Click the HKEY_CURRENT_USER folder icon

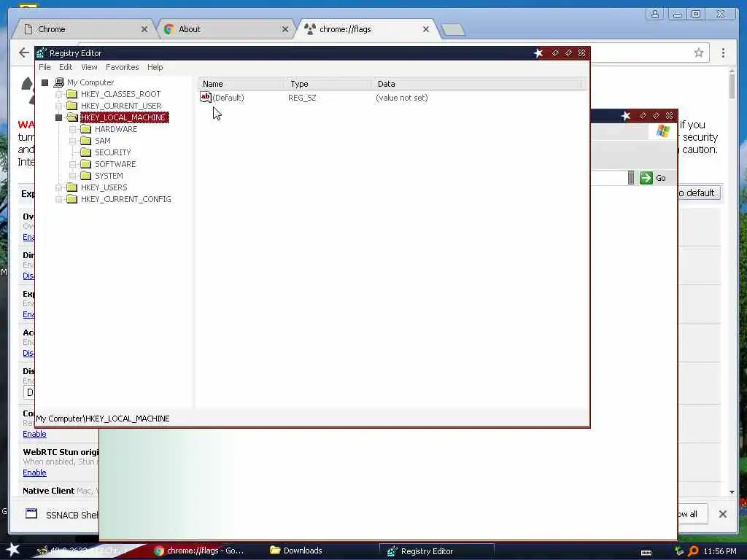[72, 105]
